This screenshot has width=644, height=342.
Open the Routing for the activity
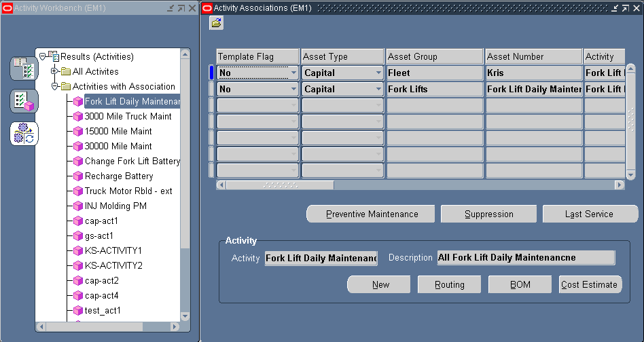(449, 284)
